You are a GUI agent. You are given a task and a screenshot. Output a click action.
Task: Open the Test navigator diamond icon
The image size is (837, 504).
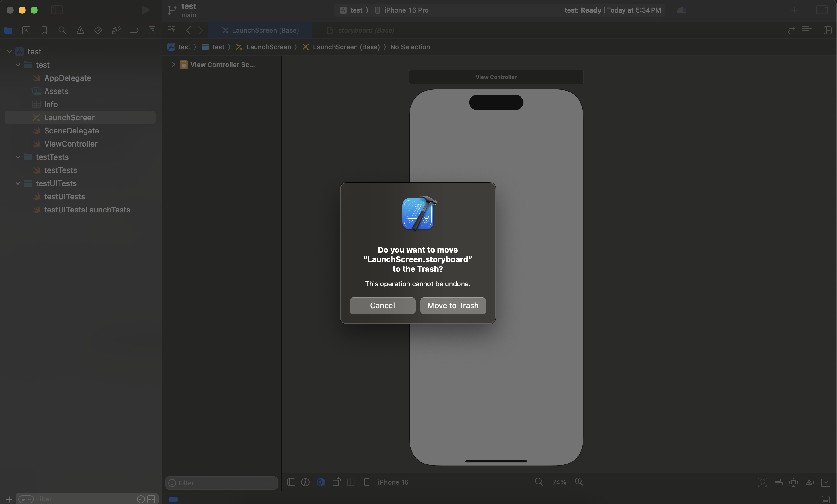pyautogui.click(x=98, y=30)
